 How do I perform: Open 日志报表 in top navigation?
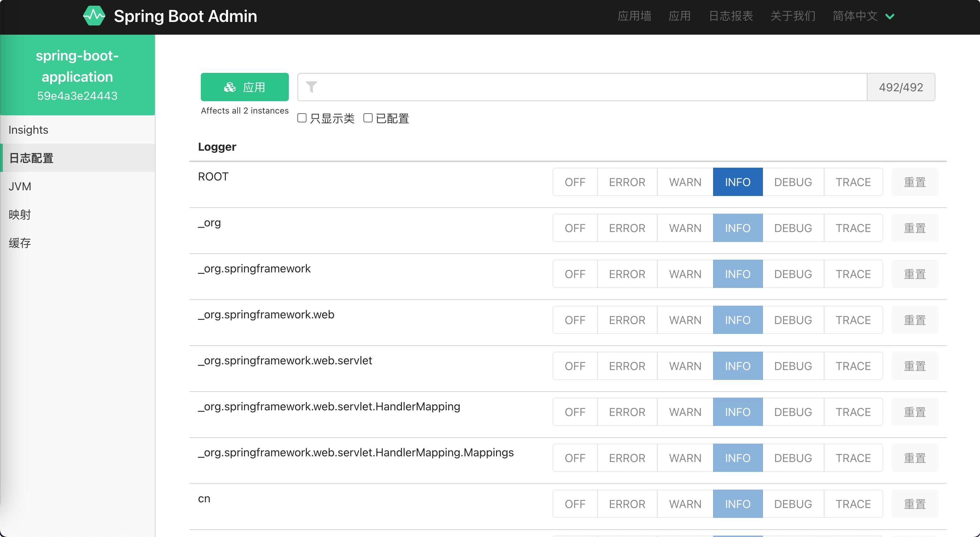pos(731,16)
